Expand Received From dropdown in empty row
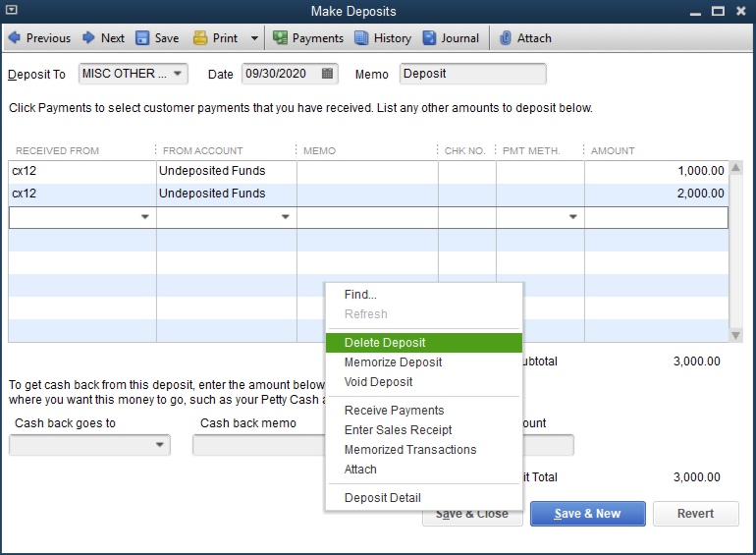The height and width of the screenshot is (555, 756). (144, 217)
